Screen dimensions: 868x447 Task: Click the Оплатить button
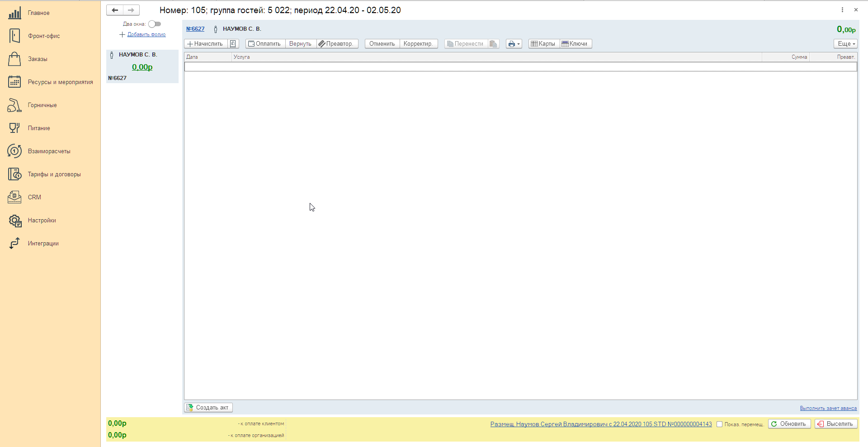[265, 44]
